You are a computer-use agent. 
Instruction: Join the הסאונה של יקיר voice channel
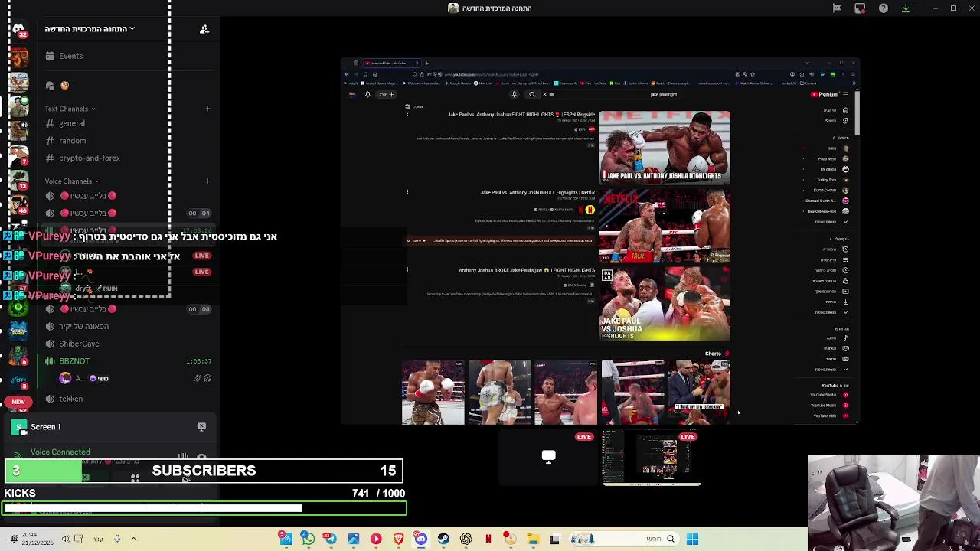pyautogui.click(x=83, y=326)
